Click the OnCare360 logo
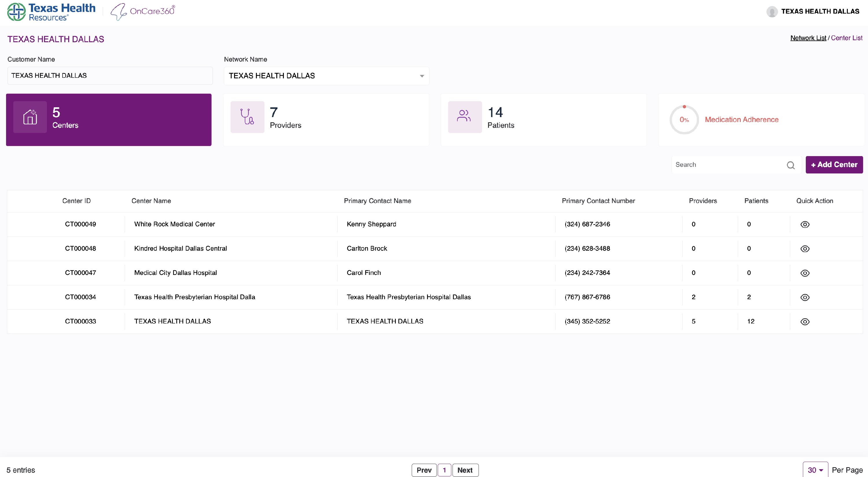 pos(143,12)
